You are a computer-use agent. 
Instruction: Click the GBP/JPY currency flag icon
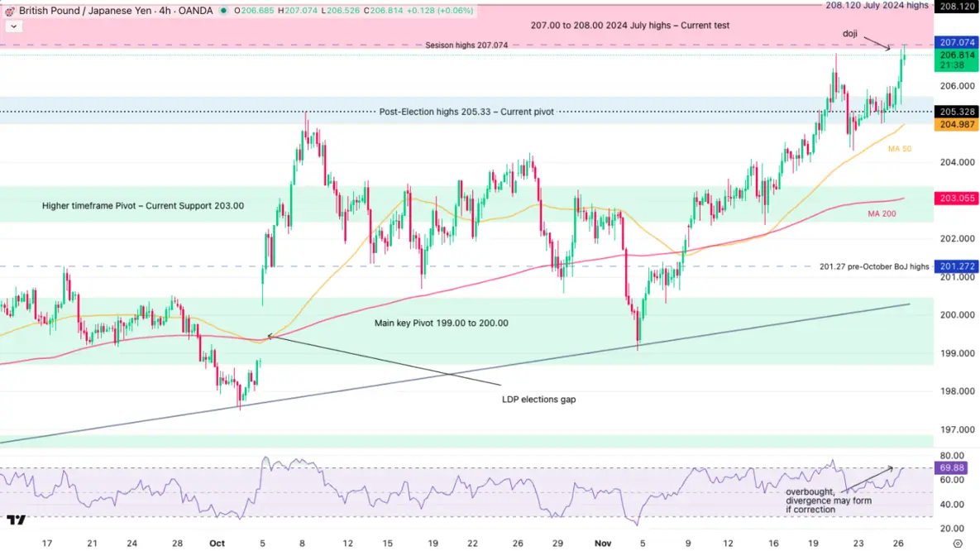(x=9, y=11)
